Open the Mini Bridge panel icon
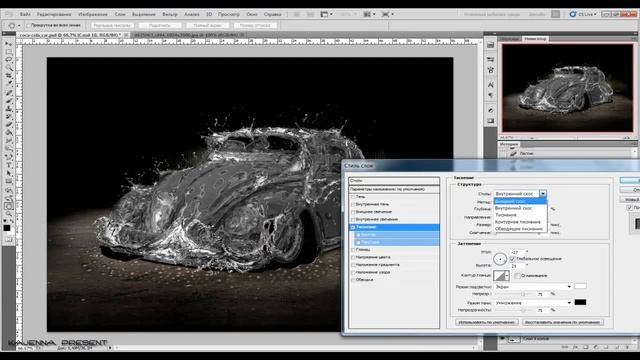The width and height of the screenshot is (640, 360). click(491, 45)
